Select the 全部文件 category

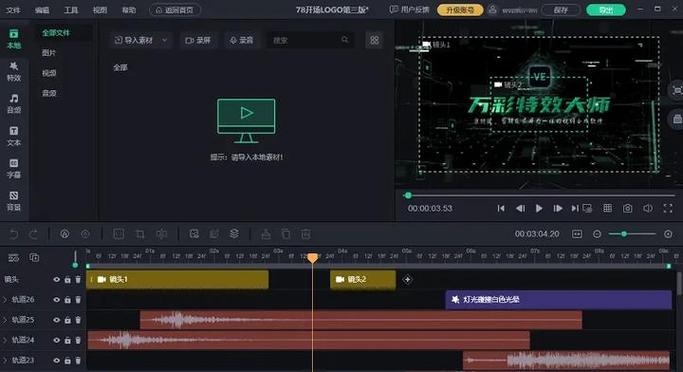56,33
